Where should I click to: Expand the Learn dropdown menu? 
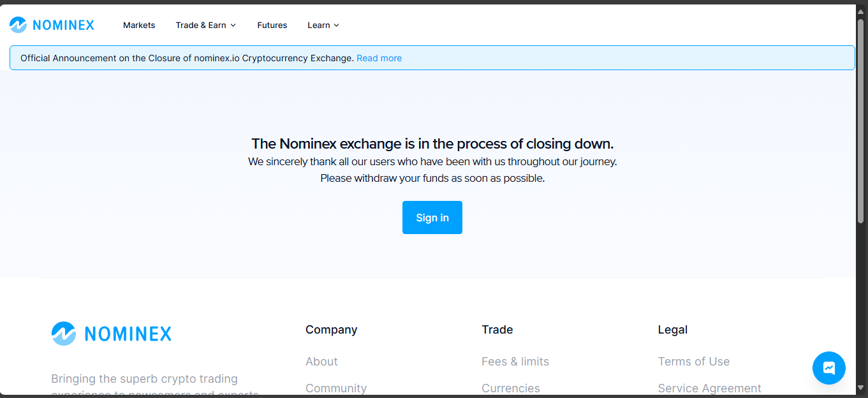point(323,25)
